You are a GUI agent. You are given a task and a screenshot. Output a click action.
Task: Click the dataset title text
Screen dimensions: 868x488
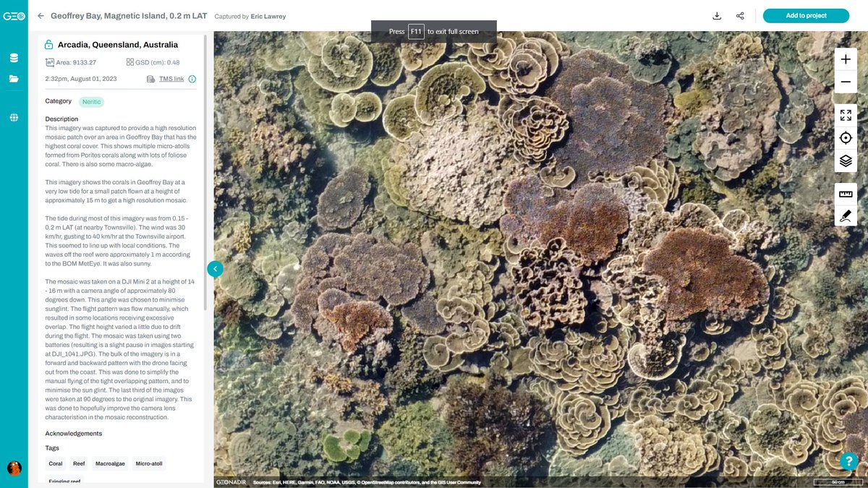(x=129, y=15)
